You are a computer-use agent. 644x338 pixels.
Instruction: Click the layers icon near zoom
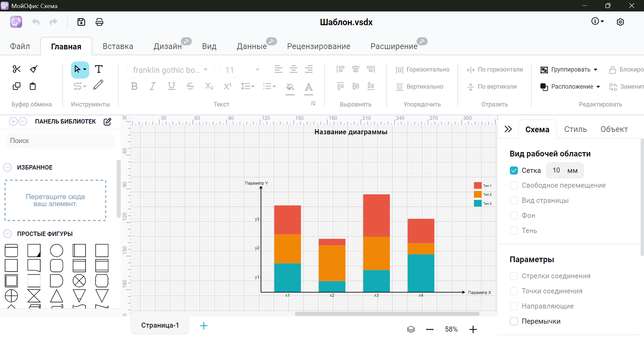coord(411,329)
